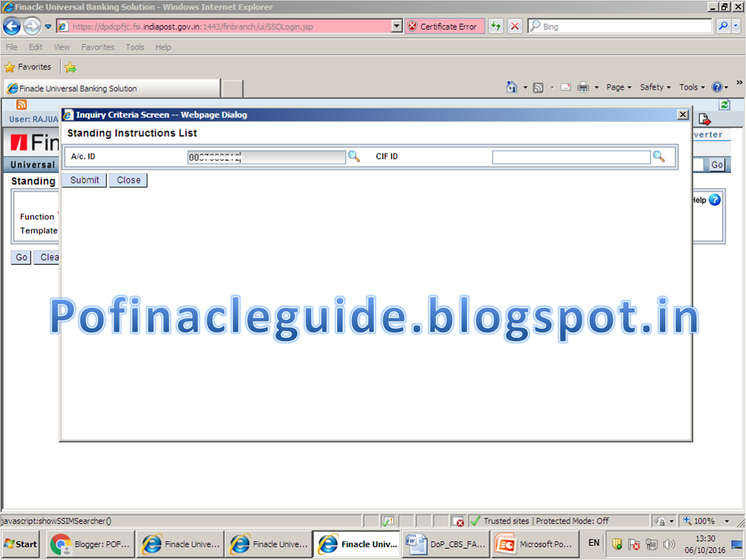The image size is (746, 560).
Task: Close the inquiry dialog with Close button
Action: pos(128,180)
